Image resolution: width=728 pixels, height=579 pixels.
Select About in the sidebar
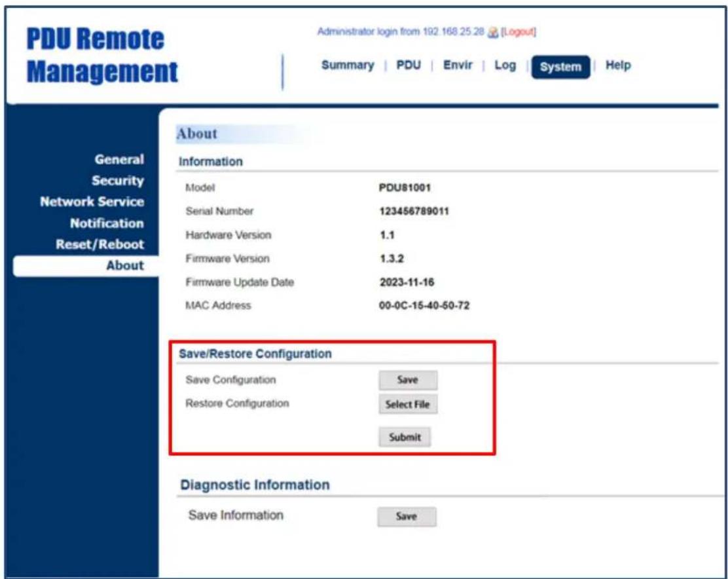[86, 265]
